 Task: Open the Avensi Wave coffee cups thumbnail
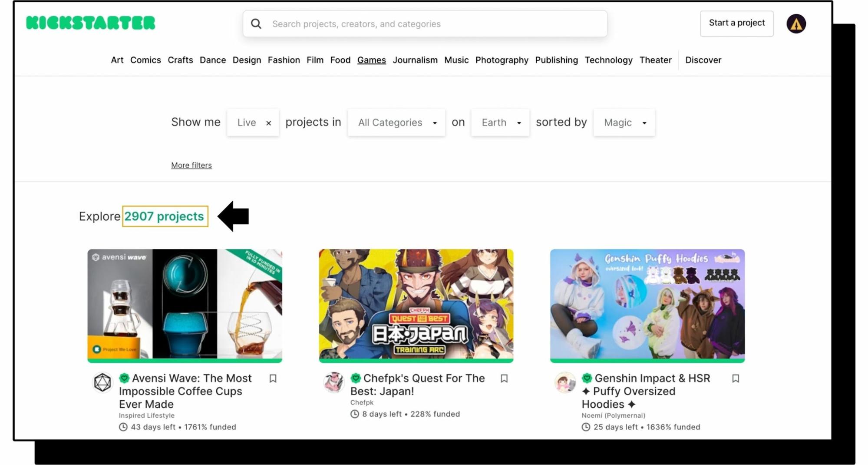(185, 304)
